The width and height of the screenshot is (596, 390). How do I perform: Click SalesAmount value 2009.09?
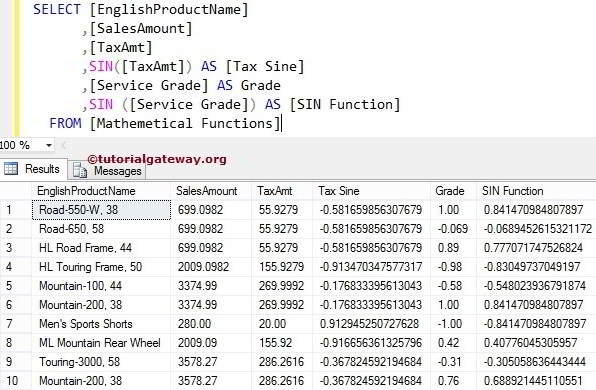197,343
